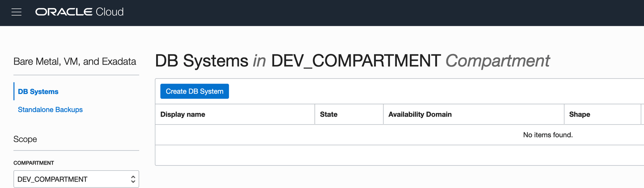
Task: Sort by the State column header
Action: [x=328, y=115]
